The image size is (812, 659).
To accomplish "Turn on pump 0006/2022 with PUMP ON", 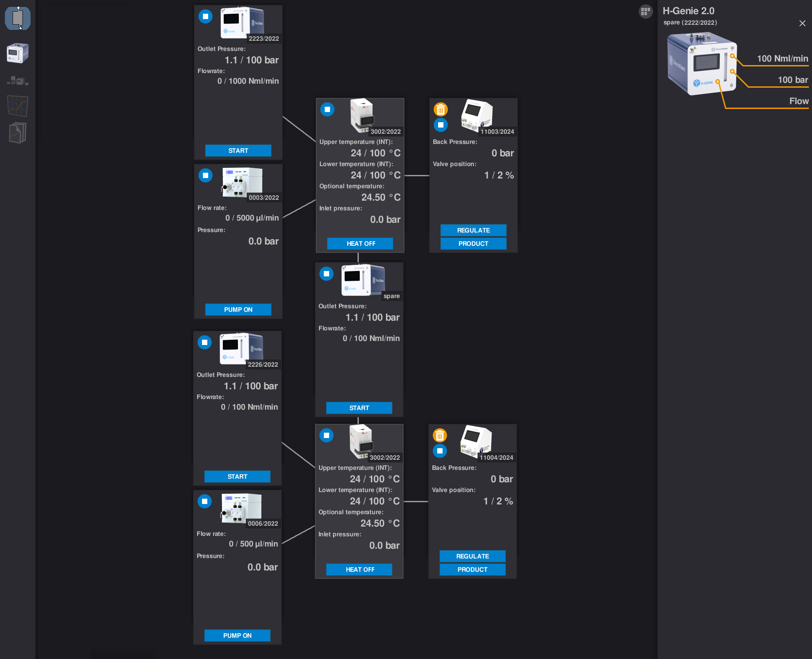I will point(237,636).
